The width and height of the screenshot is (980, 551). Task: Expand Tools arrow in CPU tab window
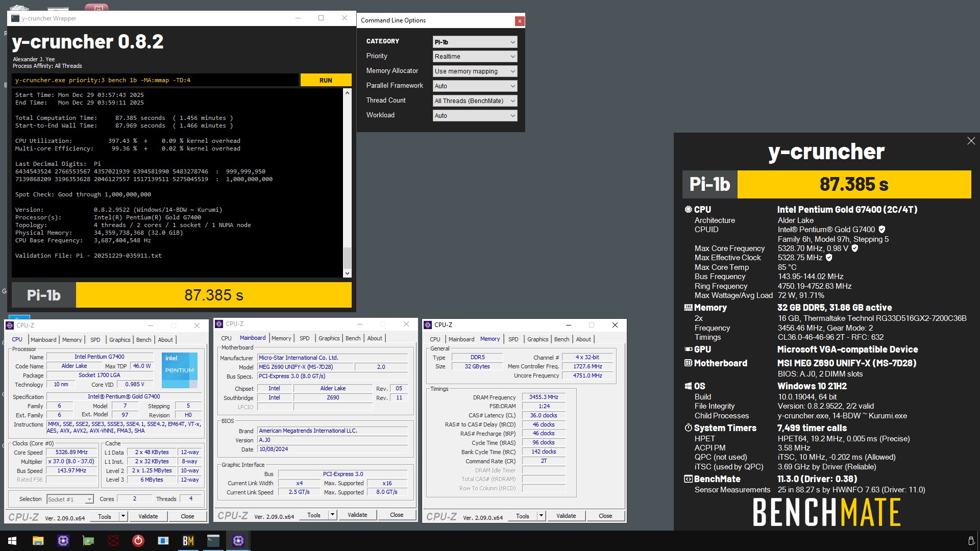point(123,516)
